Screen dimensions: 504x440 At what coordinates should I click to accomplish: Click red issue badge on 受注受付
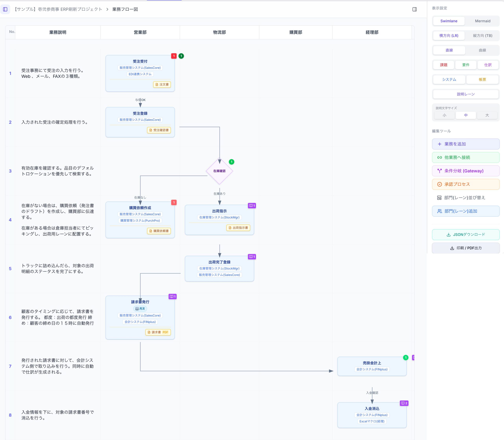pos(174,56)
